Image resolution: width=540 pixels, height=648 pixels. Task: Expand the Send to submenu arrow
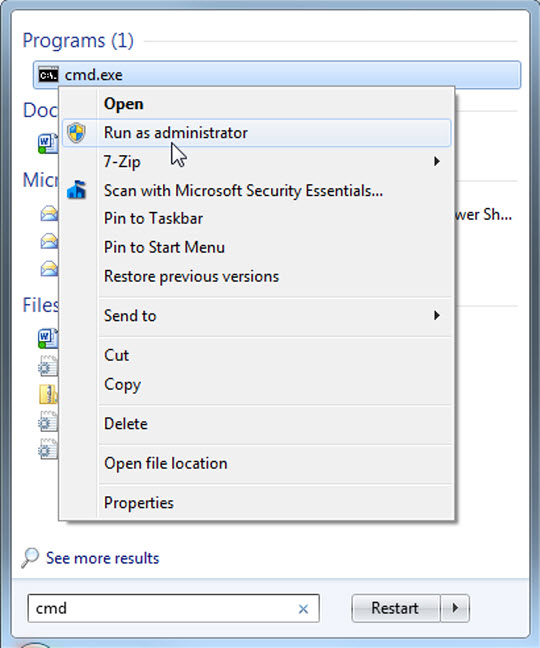click(437, 316)
